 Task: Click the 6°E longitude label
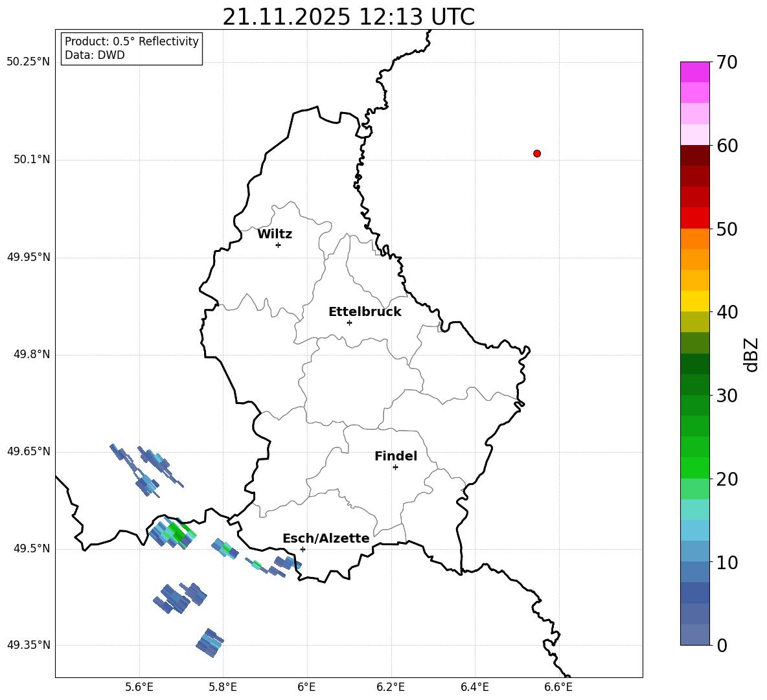[306, 687]
